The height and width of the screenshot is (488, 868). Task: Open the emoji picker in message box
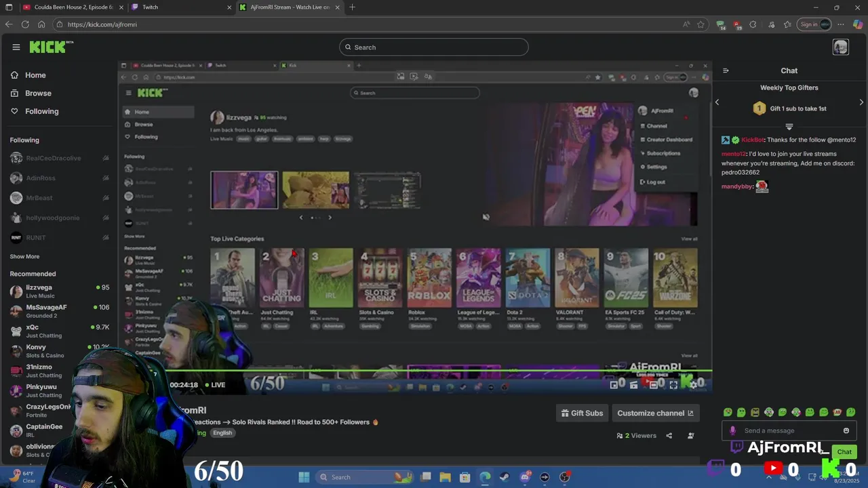tap(846, 430)
